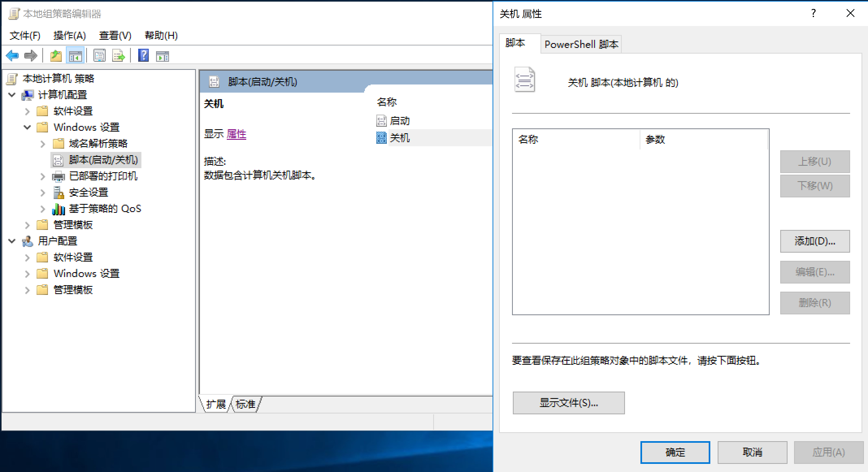Switch to the 标准 view tab
This screenshot has width=868, height=472.
point(245,404)
